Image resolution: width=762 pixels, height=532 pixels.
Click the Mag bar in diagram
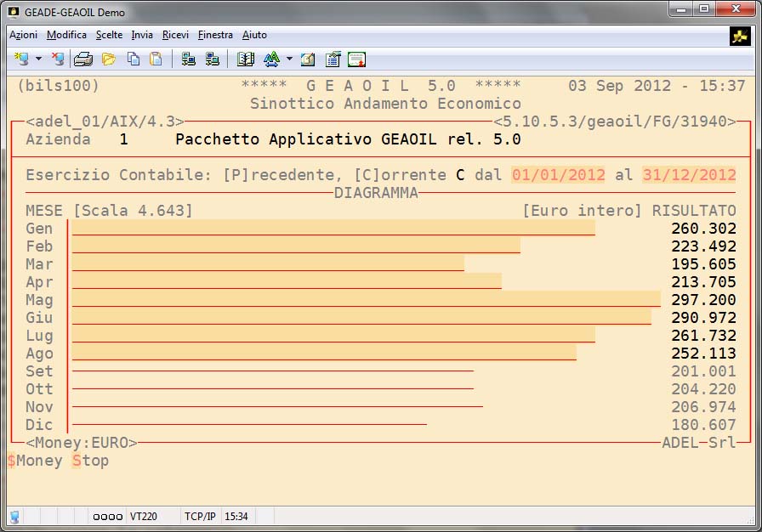366,298
